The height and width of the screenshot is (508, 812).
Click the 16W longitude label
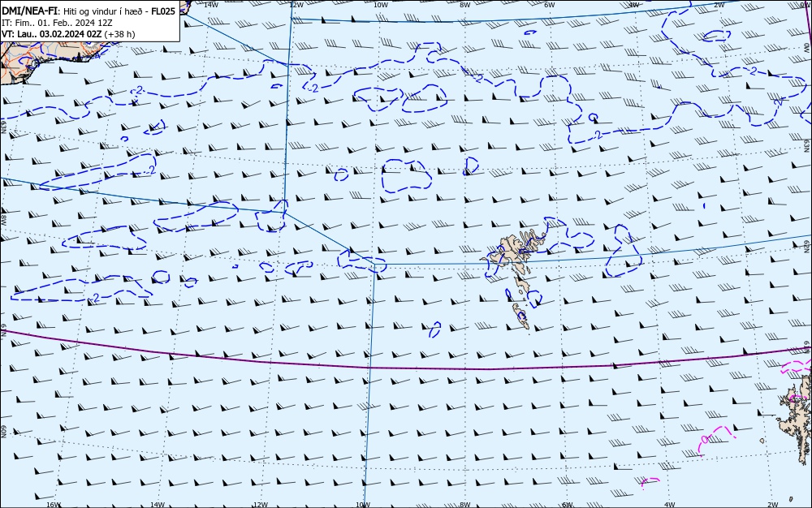click(x=54, y=505)
